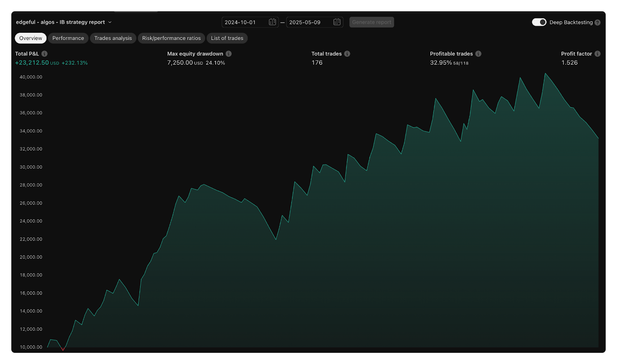Expand the IB strategy report dropdown chevron
Image resolution: width=617 pixels, height=364 pixels.
[x=110, y=22]
